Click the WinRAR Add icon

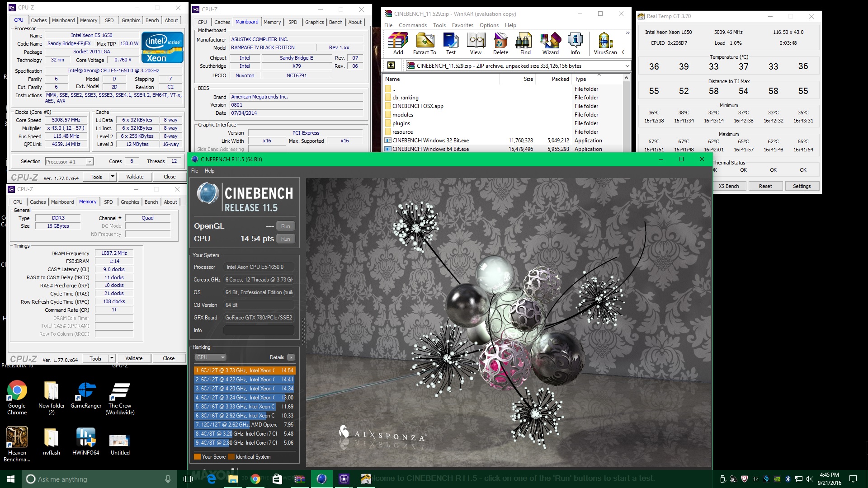398,44
